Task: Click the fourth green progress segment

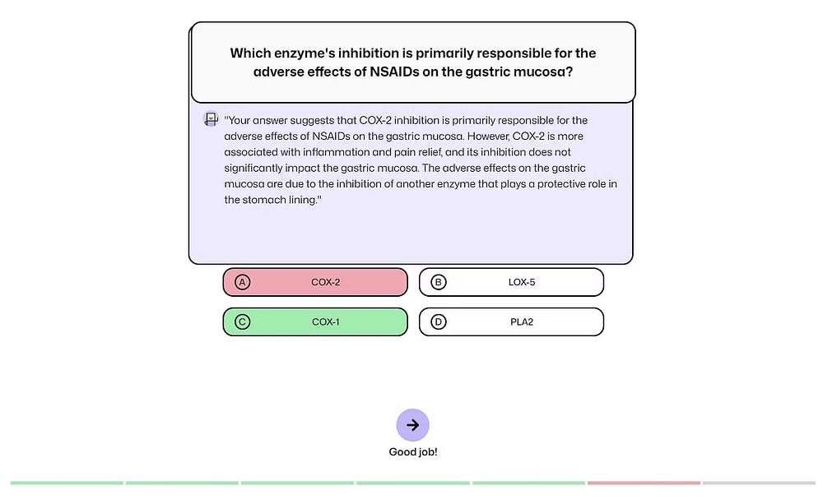Action: click(x=412, y=483)
